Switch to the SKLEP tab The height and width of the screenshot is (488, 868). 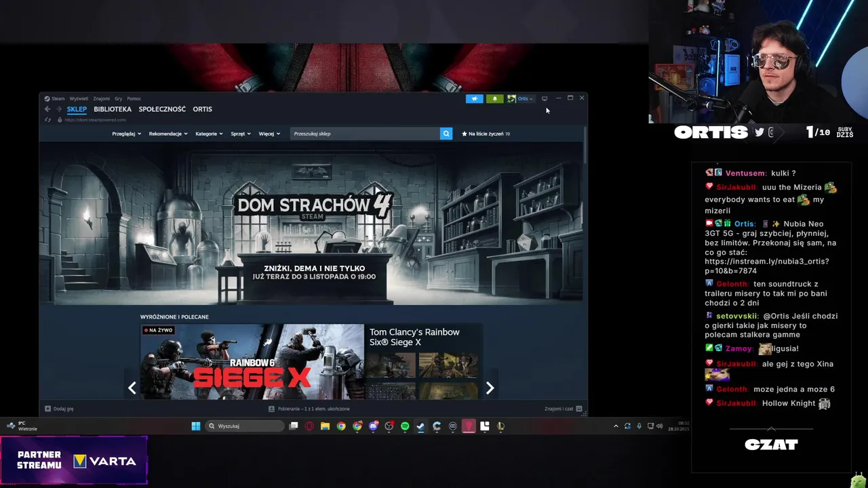click(x=77, y=109)
